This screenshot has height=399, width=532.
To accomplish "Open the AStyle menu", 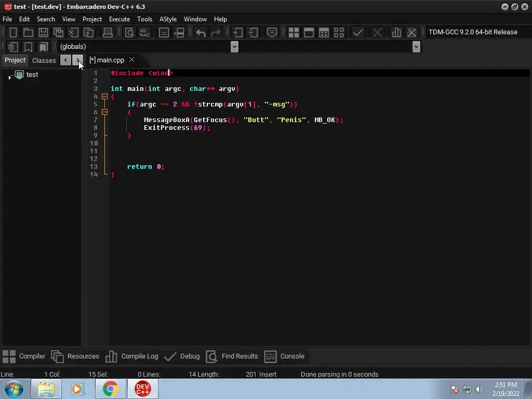I will (x=168, y=19).
